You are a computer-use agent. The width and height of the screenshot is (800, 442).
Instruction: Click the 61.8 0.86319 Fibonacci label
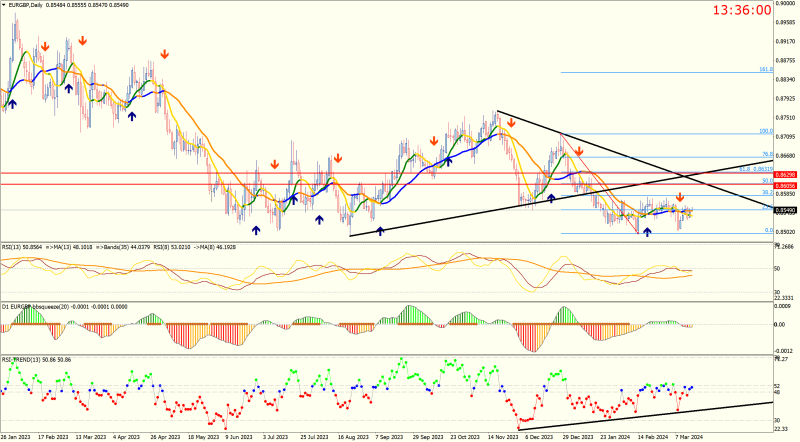pyautogui.click(x=756, y=169)
